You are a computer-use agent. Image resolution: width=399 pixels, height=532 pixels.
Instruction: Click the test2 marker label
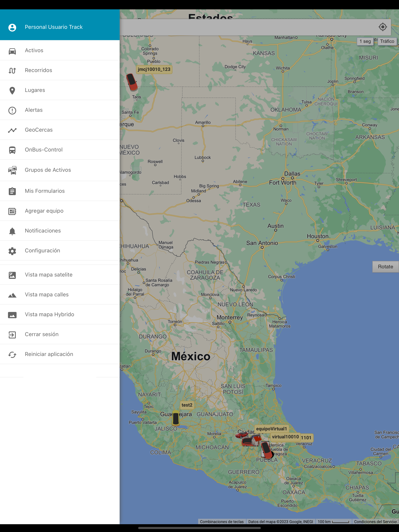pyautogui.click(x=187, y=405)
